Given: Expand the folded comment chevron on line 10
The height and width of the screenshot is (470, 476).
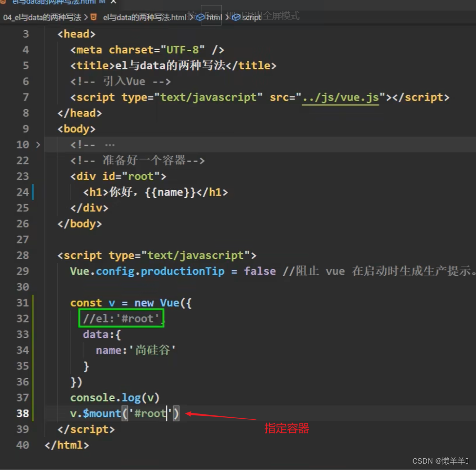Looking at the screenshot, I should 38,144.
